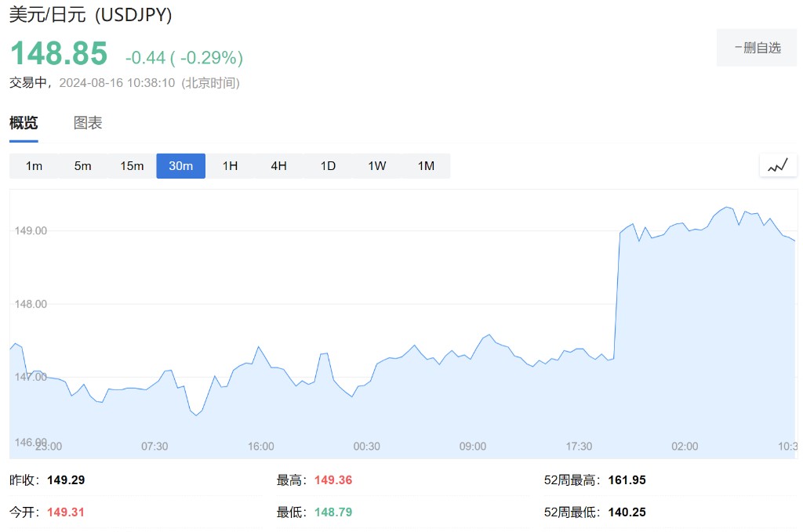803x532 pixels.
Task: Select the 1m timeframe
Action: coord(34,166)
